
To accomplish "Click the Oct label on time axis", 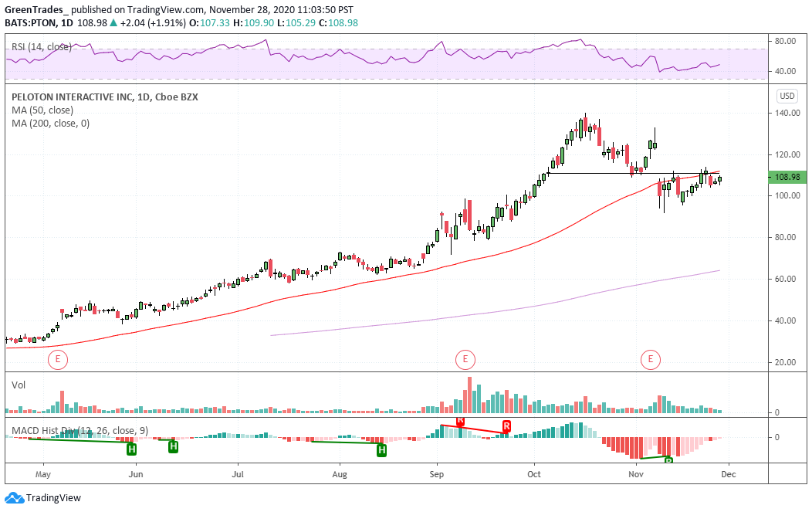I will (x=534, y=474).
